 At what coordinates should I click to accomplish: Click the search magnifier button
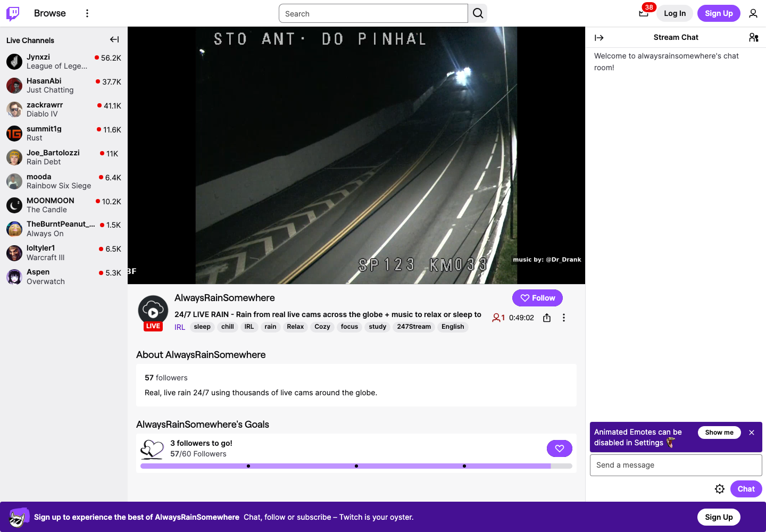click(478, 13)
